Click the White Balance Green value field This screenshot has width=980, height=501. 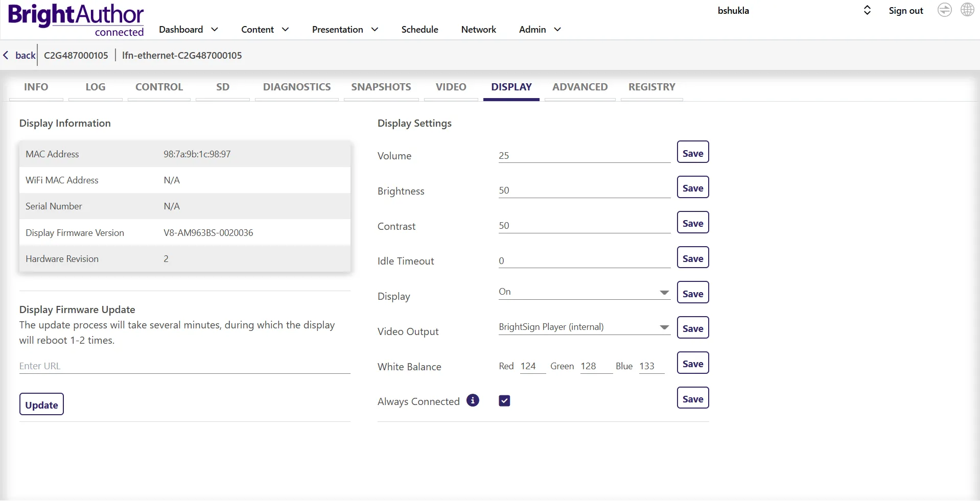click(x=596, y=366)
